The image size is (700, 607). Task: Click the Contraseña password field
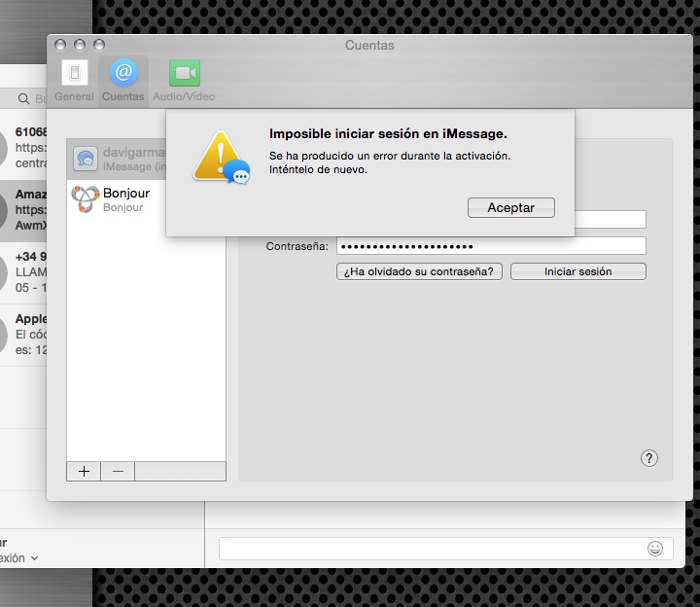coord(491,246)
